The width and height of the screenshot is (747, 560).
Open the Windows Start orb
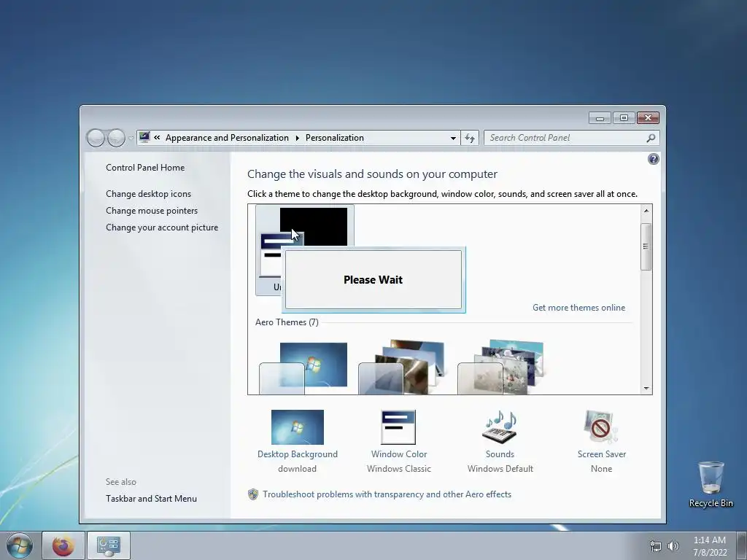coord(20,545)
